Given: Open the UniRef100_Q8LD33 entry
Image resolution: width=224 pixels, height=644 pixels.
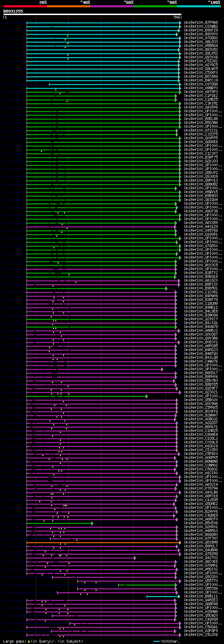Looking at the screenshot, I should (201, 42).
